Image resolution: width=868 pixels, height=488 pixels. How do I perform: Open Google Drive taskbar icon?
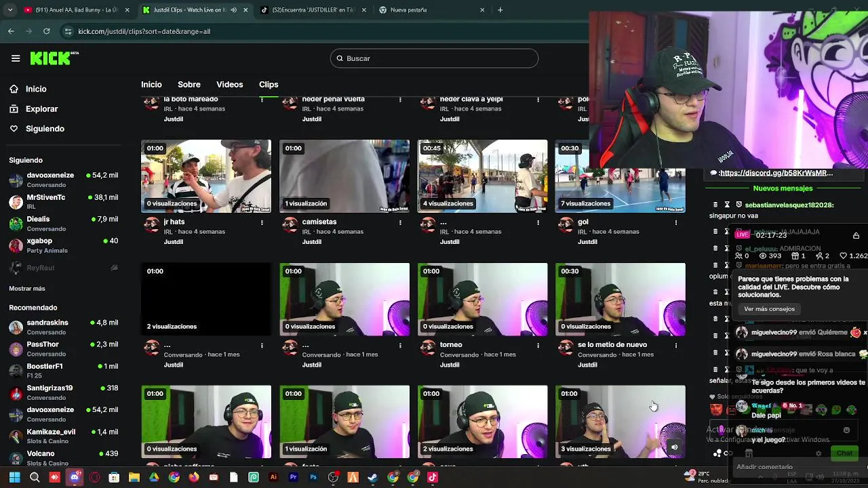[154, 477]
